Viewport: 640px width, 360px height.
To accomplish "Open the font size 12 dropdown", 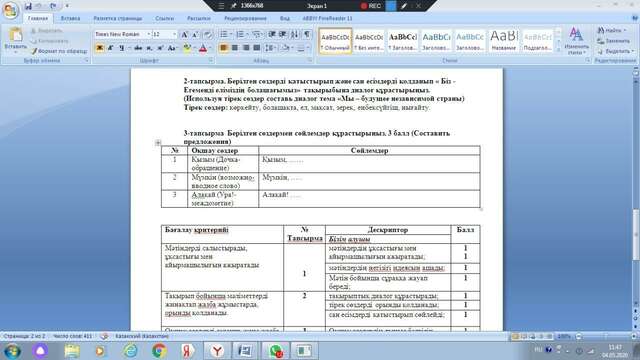I will coord(175,34).
